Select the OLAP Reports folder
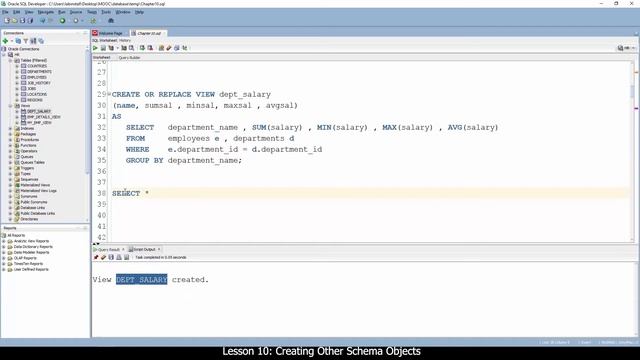The height and width of the screenshot is (360, 640). pos(25,258)
